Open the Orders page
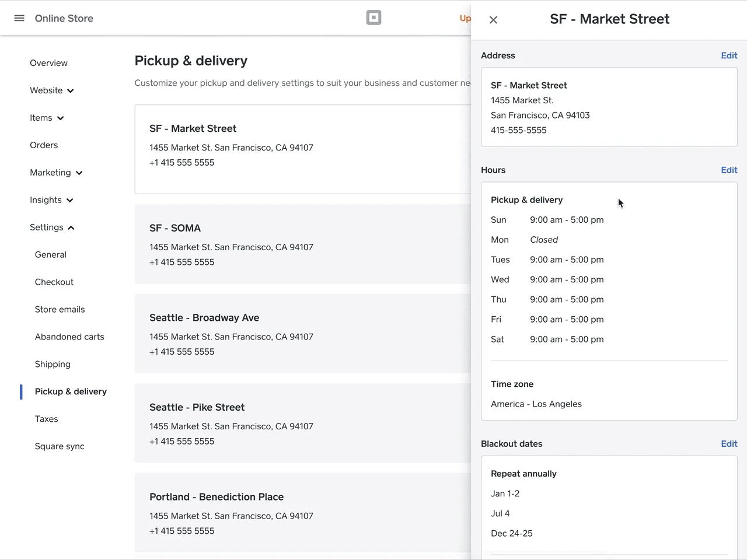The width and height of the screenshot is (747, 560). (44, 145)
